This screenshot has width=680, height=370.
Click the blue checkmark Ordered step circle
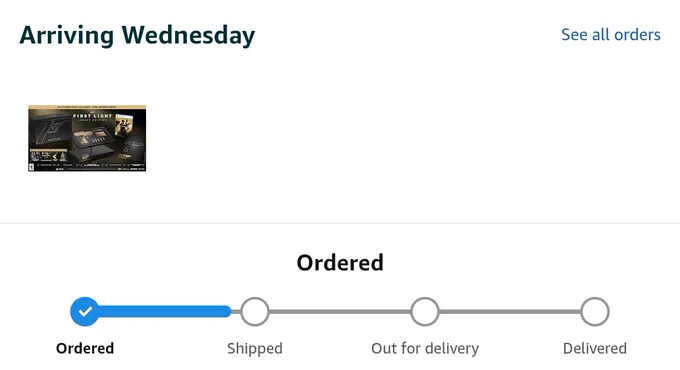tap(85, 311)
